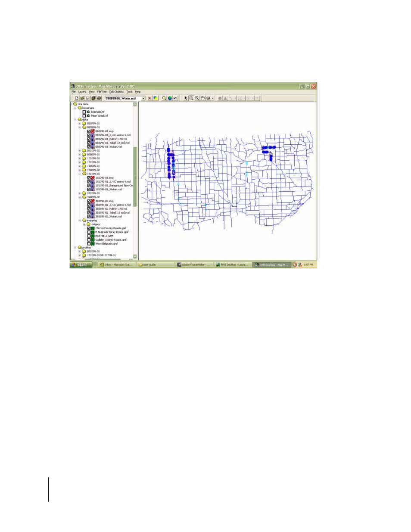Uncheck Clinton County Roads.gmf layer

tap(89, 228)
